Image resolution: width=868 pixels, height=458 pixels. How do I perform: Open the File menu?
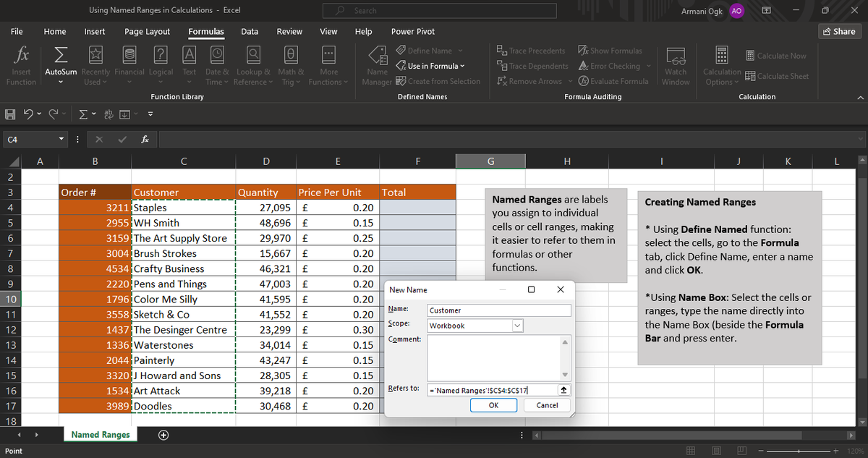pos(16,32)
